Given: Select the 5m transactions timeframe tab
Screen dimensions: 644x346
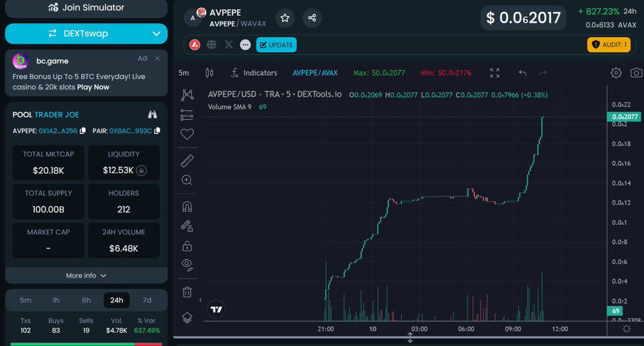Looking at the screenshot, I should (x=26, y=300).
